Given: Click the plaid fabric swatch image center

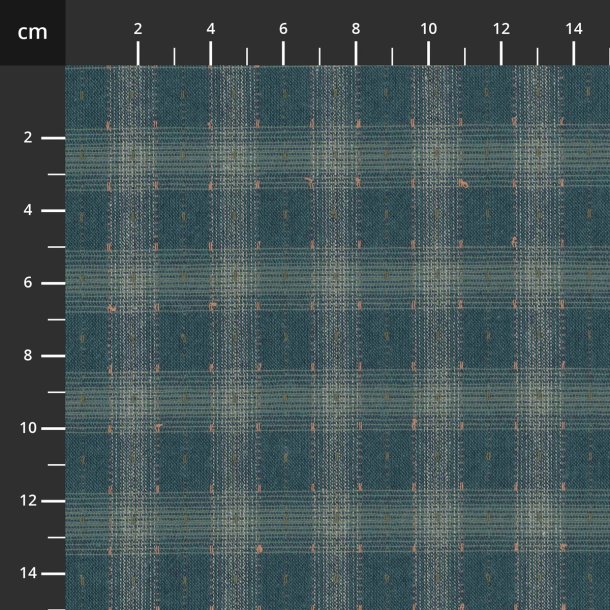Looking at the screenshot, I should (x=337, y=337).
